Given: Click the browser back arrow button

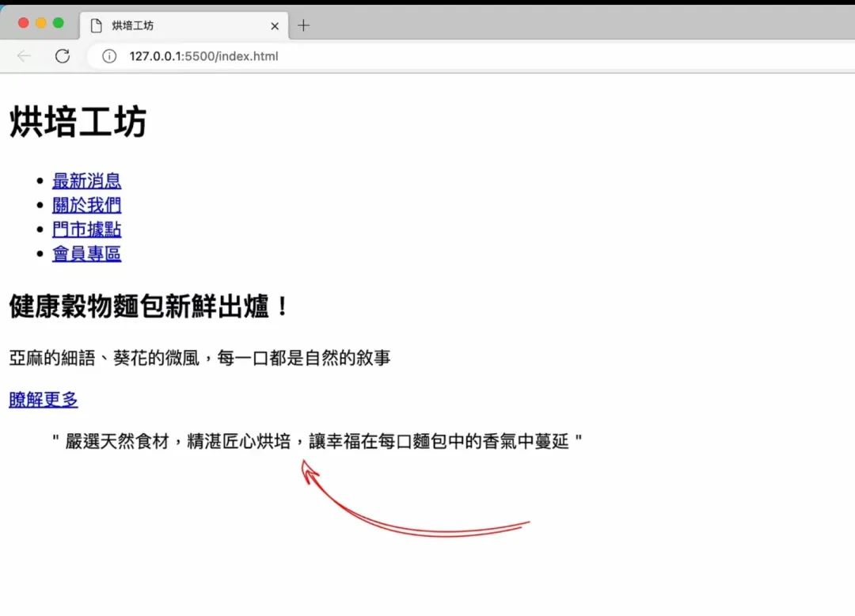Looking at the screenshot, I should coord(24,56).
